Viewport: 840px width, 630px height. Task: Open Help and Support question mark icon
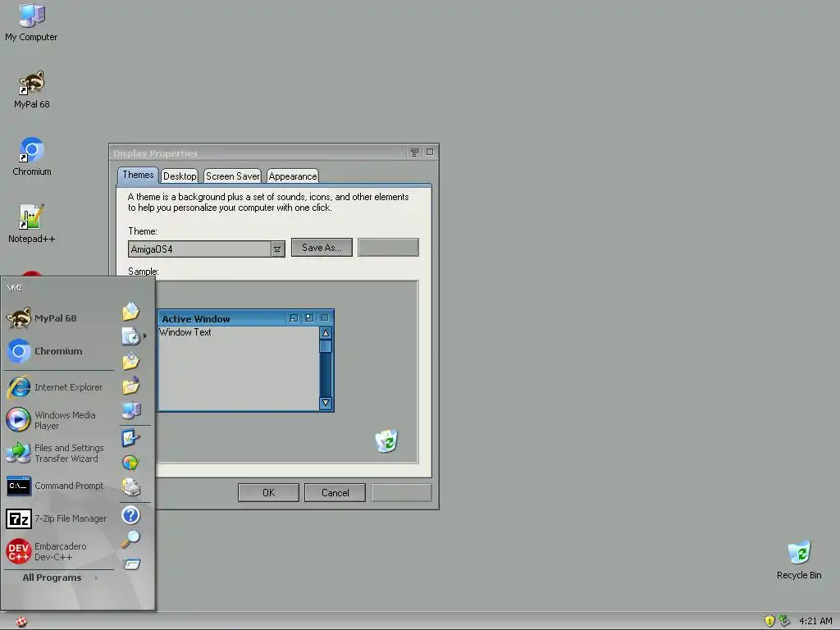130,515
